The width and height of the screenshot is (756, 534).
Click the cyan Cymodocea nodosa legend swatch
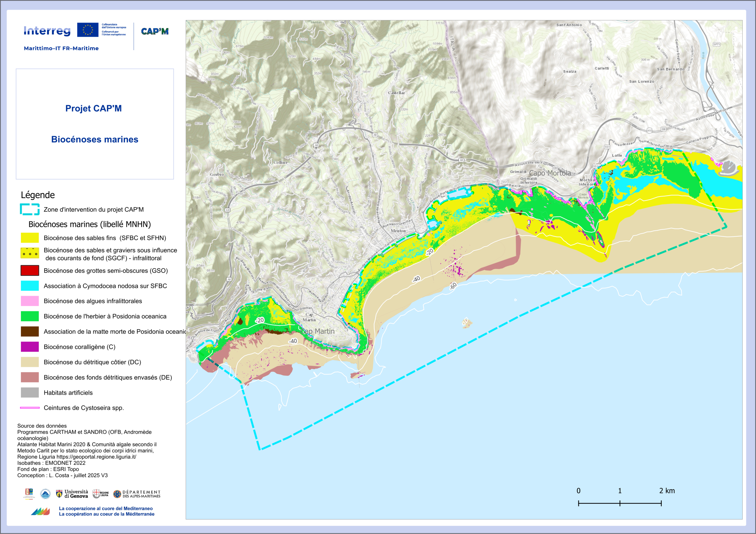30,286
